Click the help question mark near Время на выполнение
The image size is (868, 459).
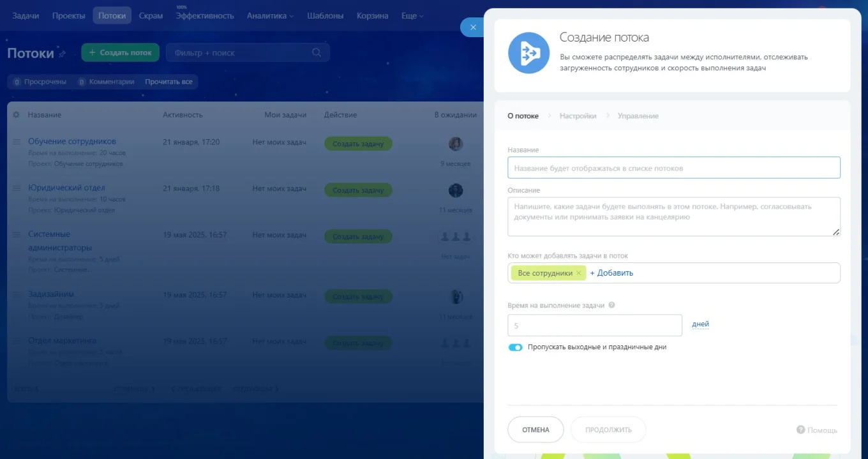click(x=612, y=305)
